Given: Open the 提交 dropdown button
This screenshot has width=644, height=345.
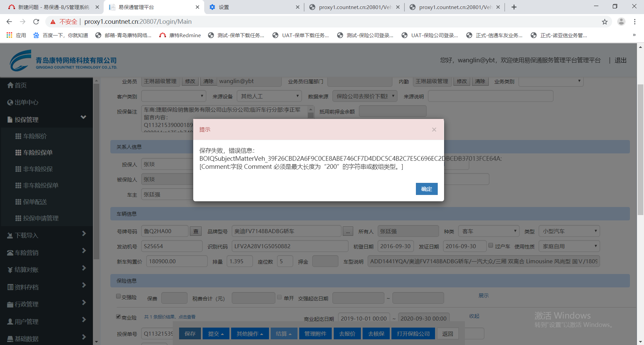Looking at the screenshot, I should click(216, 334).
